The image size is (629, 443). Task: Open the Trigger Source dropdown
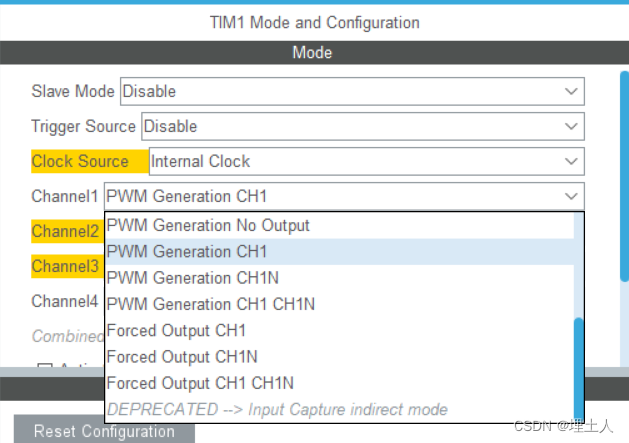tap(363, 126)
